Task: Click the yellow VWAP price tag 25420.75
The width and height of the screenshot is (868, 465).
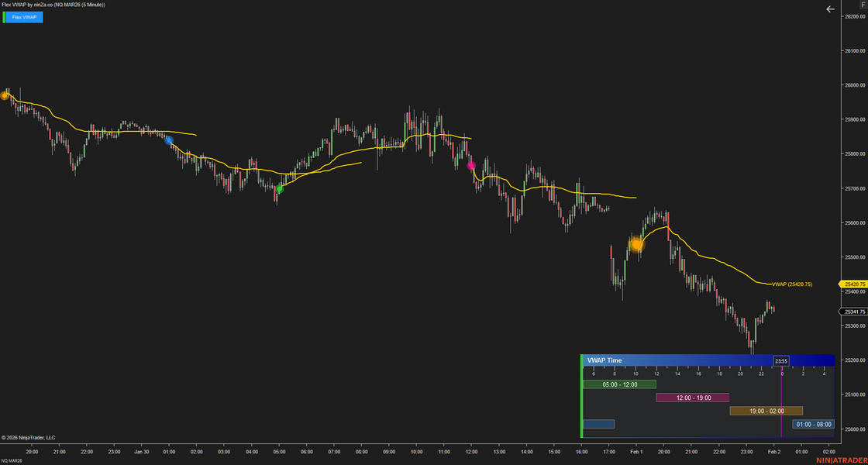Action: point(852,284)
